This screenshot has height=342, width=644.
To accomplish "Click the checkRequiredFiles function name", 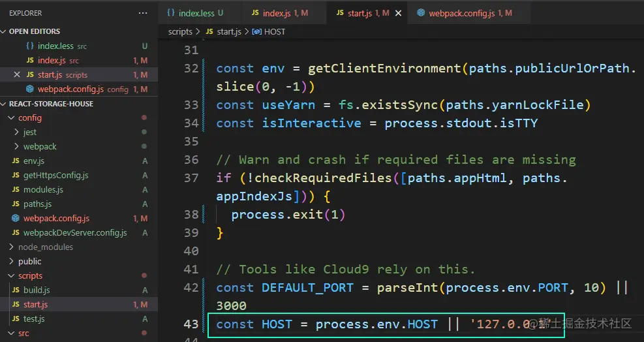I will (323, 178).
